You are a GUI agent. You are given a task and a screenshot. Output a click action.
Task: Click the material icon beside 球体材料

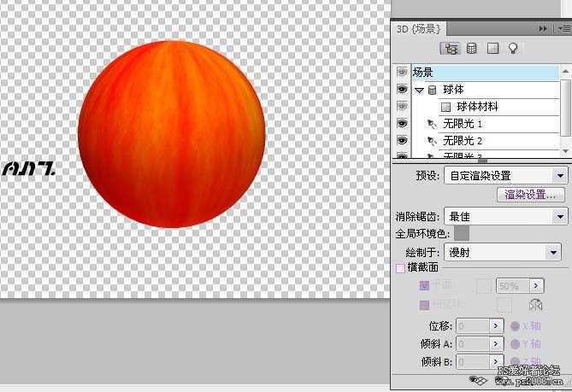point(445,107)
